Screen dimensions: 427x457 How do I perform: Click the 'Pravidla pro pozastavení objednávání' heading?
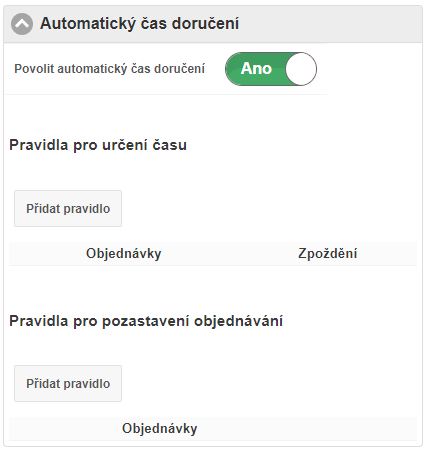[146, 321]
